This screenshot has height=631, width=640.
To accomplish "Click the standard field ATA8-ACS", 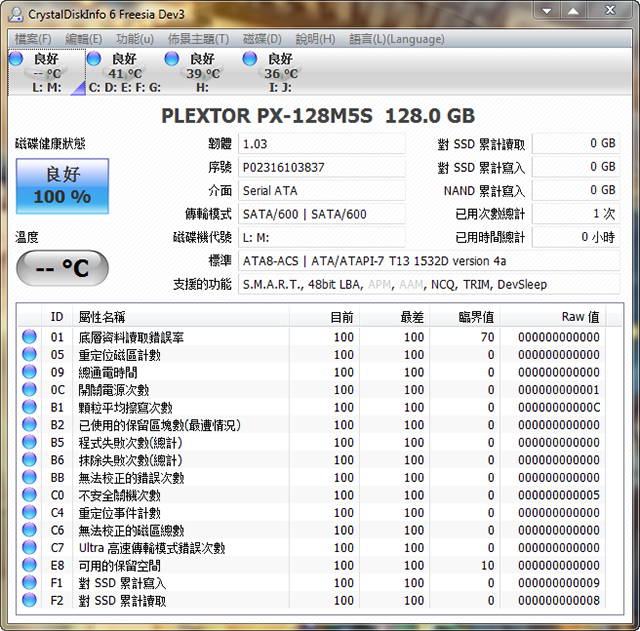I will [x=429, y=261].
